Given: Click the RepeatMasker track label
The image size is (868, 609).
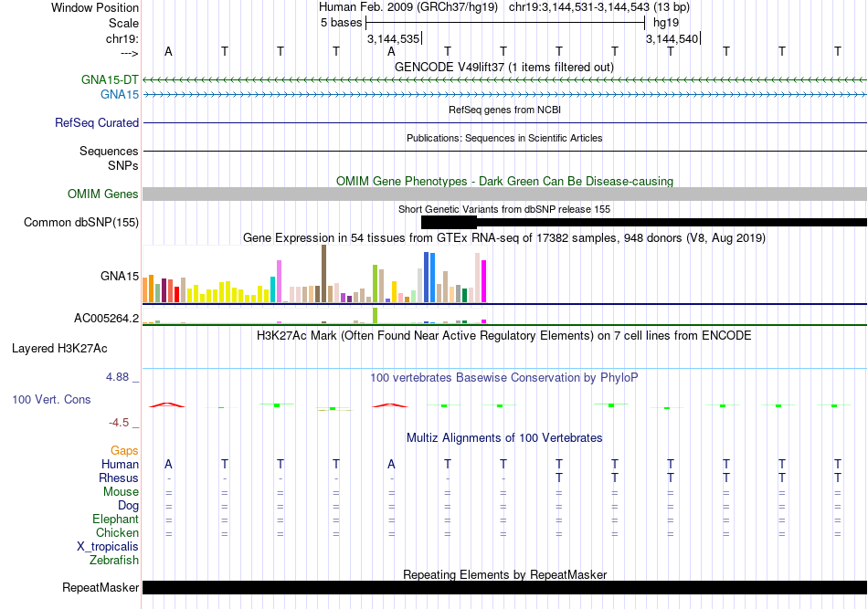Looking at the screenshot, I should click(101, 587).
